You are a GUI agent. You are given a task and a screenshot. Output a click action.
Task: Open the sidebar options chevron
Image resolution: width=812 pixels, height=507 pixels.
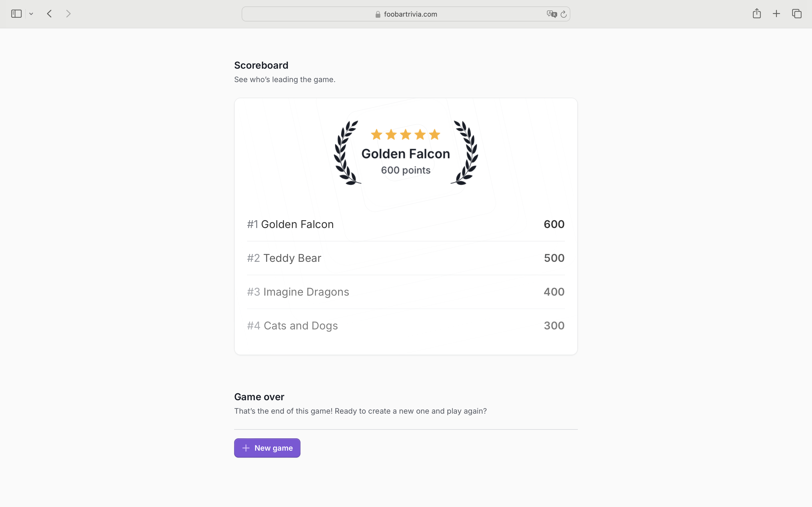(31, 14)
